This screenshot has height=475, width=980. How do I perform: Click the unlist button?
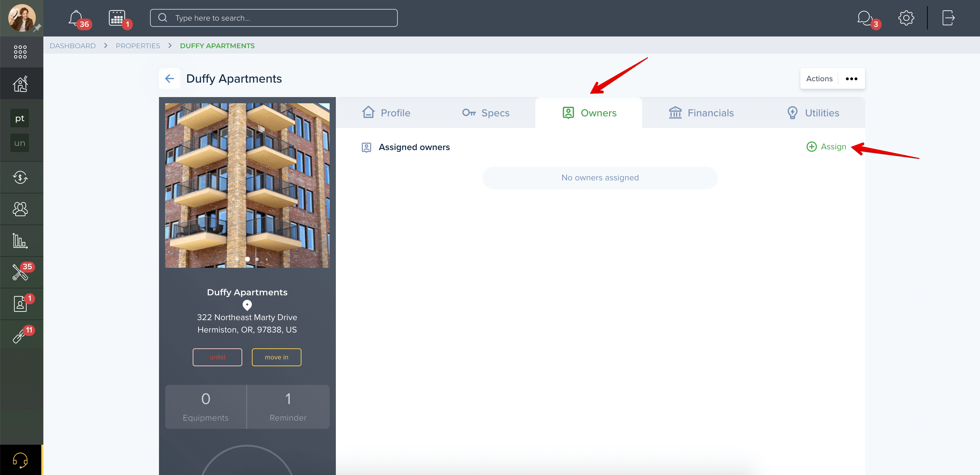[217, 357]
